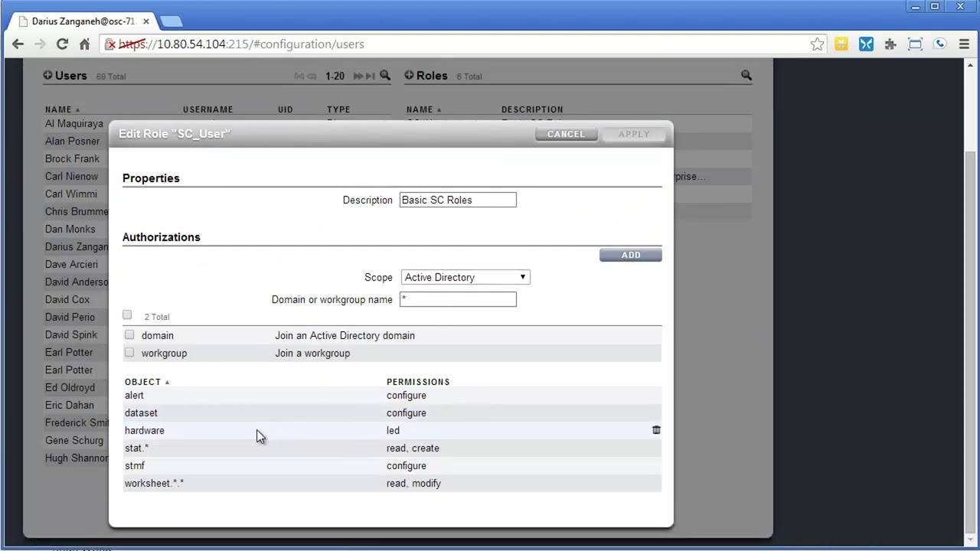This screenshot has height=551, width=980.
Task: Click the 'read, create' permission value
Action: (413, 448)
